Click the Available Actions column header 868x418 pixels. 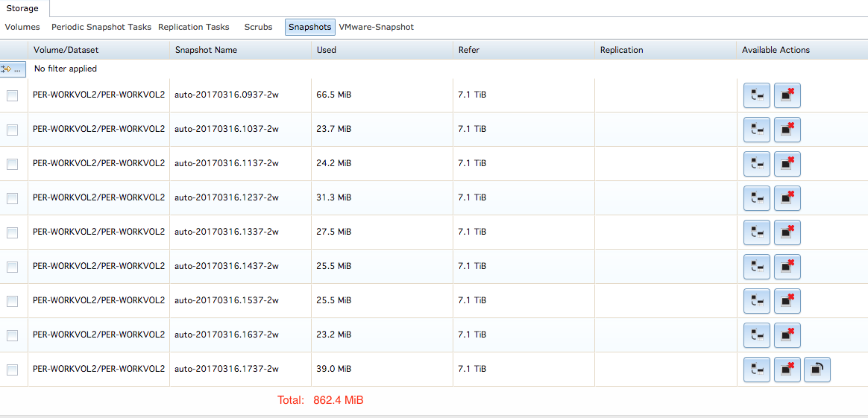click(x=802, y=50)
